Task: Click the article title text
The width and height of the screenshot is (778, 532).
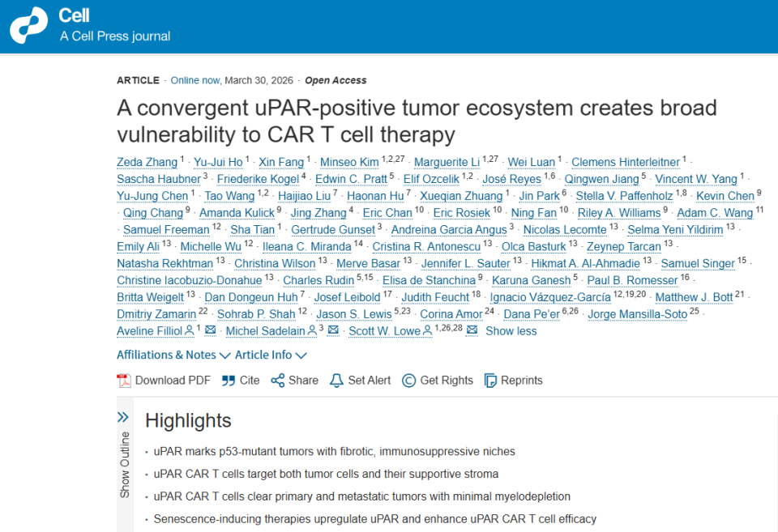Action: (x=417, y=121)
